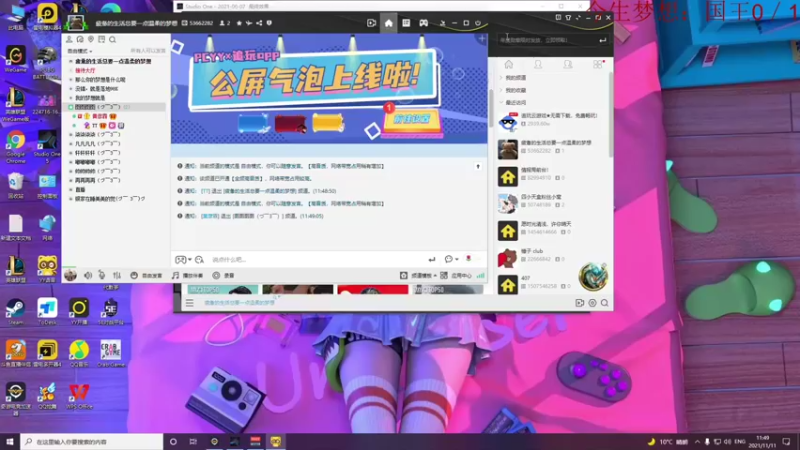Open the hamburger menu at YY main window bottom
800x450 pixels.
click(189, 303)
